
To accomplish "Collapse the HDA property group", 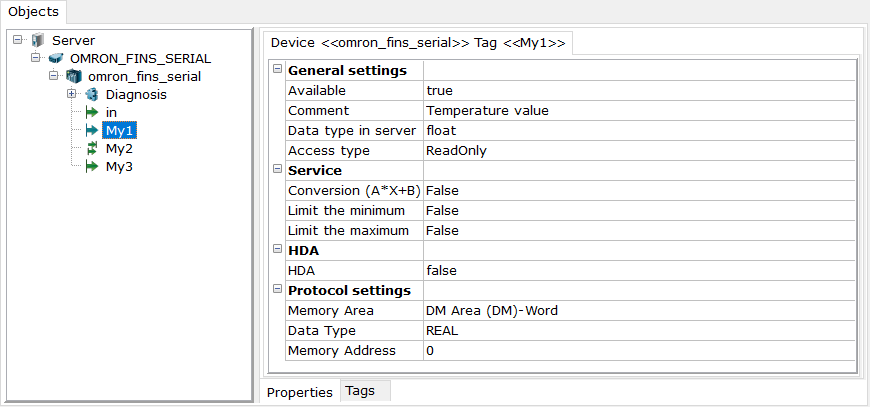I will [277, 250].
